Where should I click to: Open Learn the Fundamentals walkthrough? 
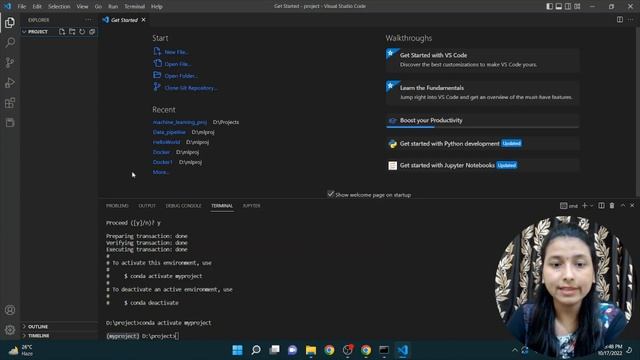[482, 92]
